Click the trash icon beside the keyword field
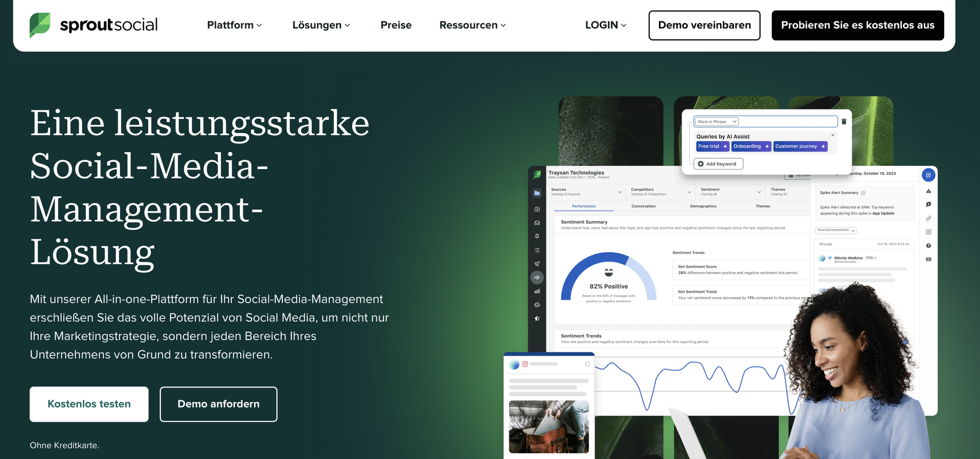The width and height of the screenshot is (980, 459). [x=844, y=122]
